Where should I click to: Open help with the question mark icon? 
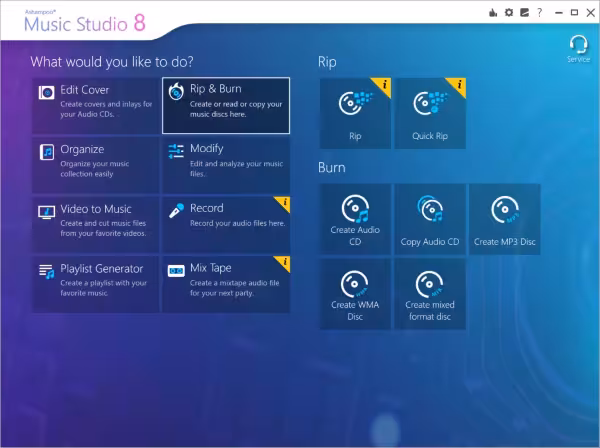click(540, 13)
